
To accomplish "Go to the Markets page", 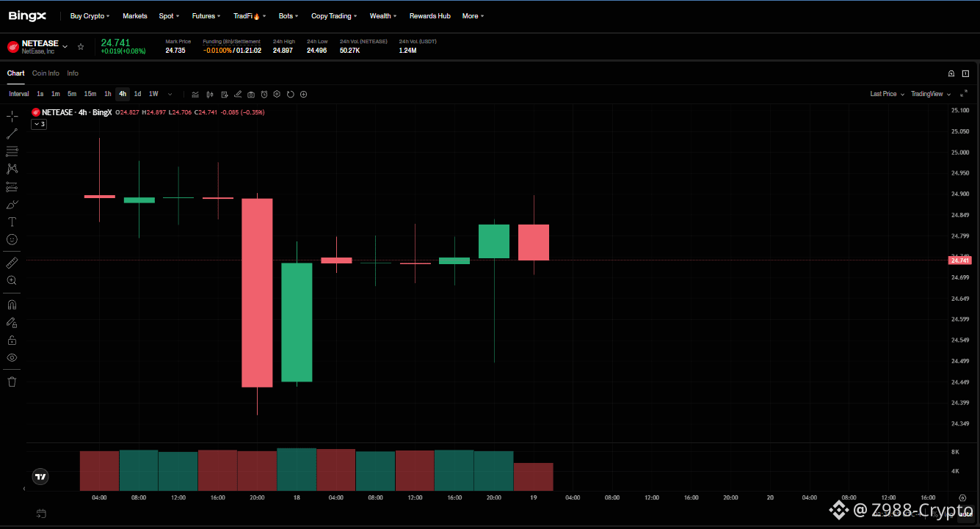I will point(134,16).
